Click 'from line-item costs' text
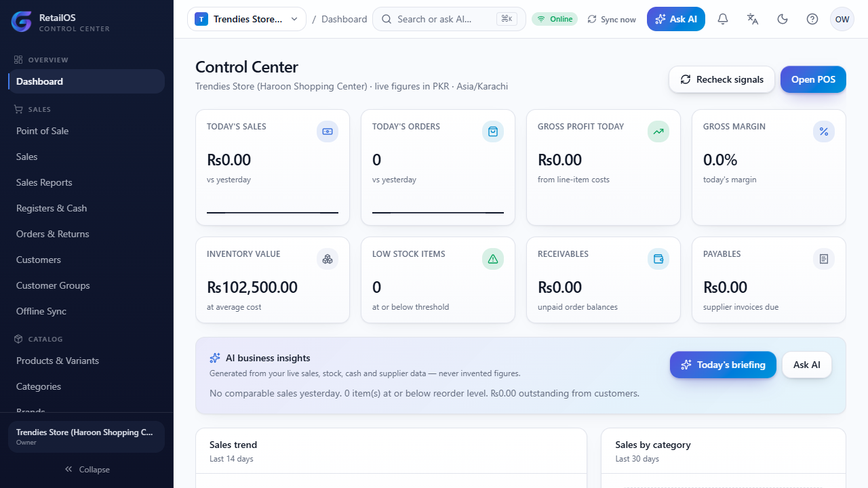 pos(574,180)
